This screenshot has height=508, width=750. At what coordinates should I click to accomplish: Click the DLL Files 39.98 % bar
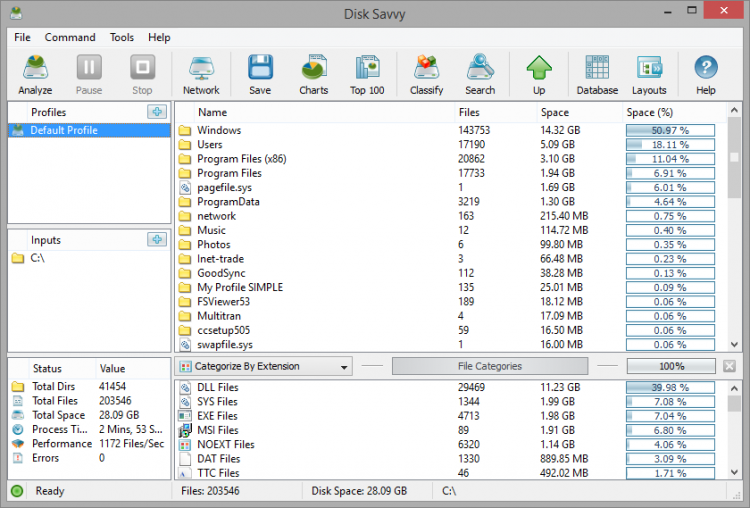670,387
